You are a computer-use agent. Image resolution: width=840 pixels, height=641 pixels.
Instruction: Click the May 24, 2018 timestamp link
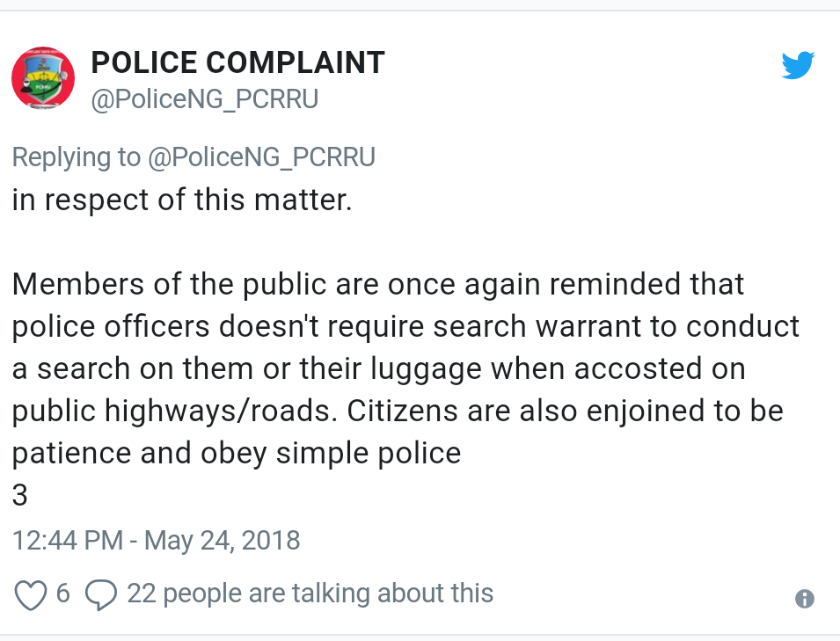tap(156, 541)
